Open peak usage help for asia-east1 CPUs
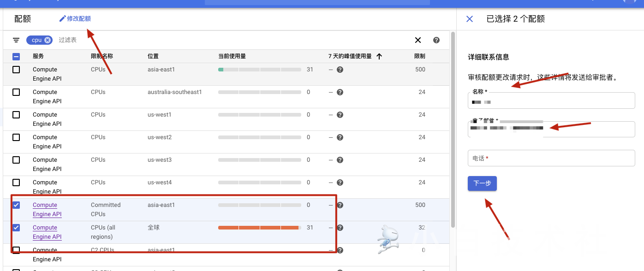 340,70
